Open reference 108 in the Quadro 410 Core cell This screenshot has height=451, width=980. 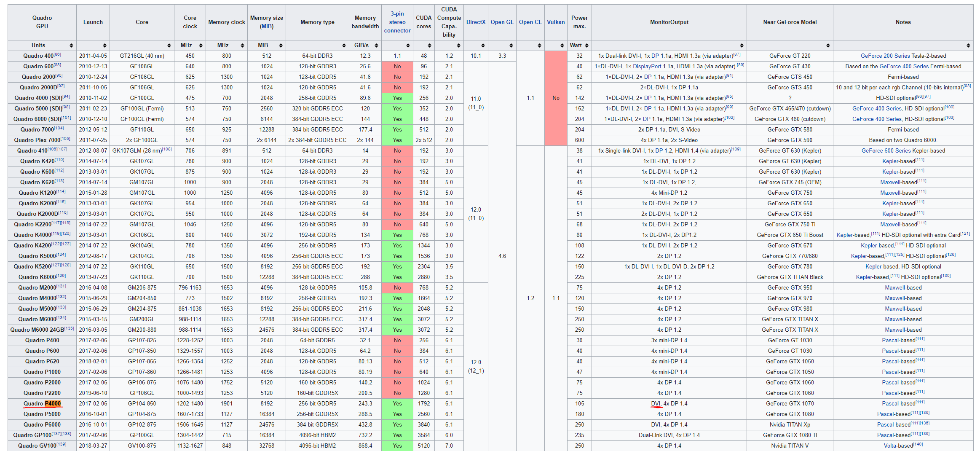pos(167,149)
